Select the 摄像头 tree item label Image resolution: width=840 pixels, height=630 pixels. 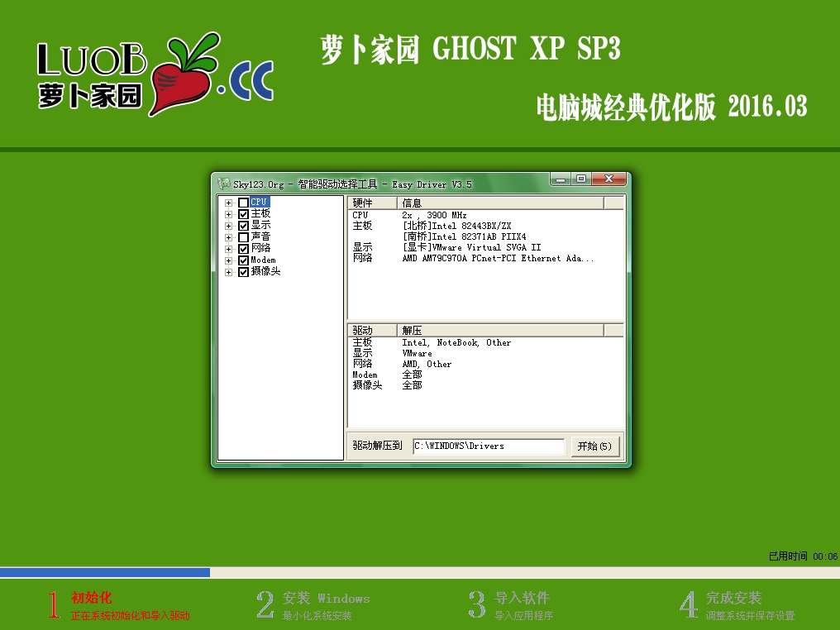click(265, 271)
